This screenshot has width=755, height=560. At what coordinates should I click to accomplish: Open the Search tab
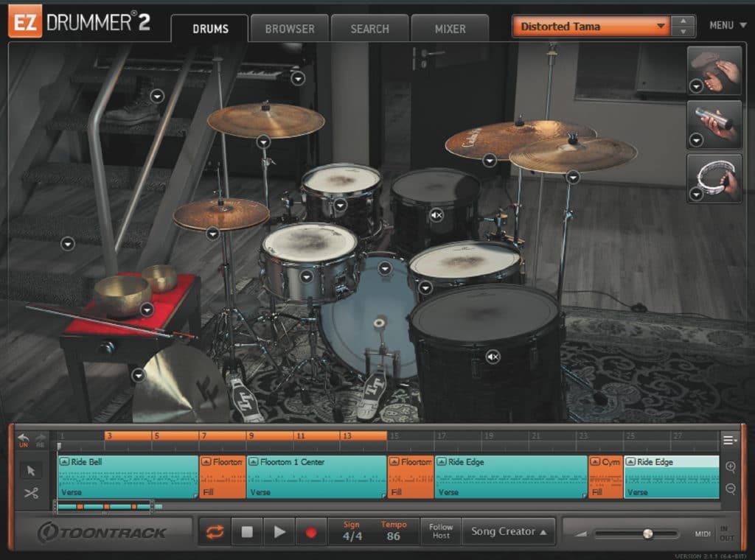coord(370,29)
